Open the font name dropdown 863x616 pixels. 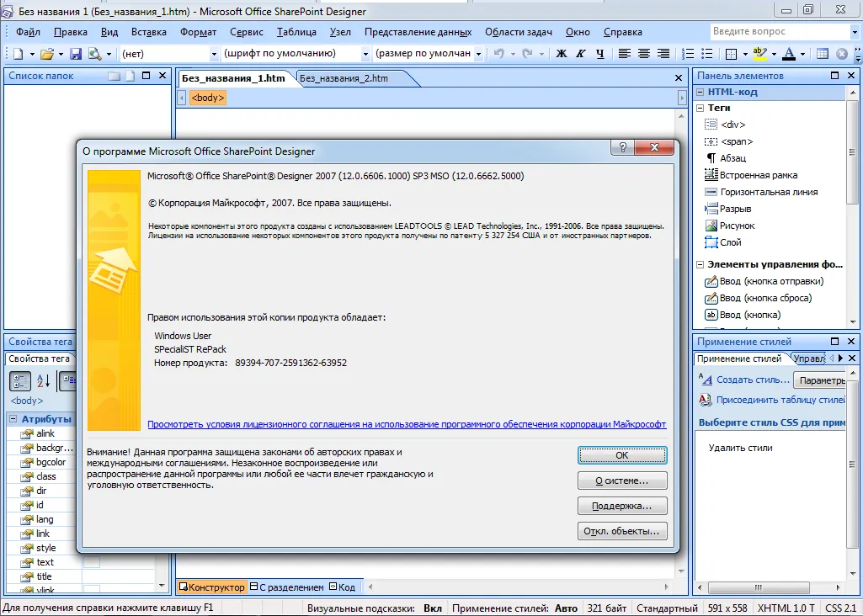click(x=365, y=54)
